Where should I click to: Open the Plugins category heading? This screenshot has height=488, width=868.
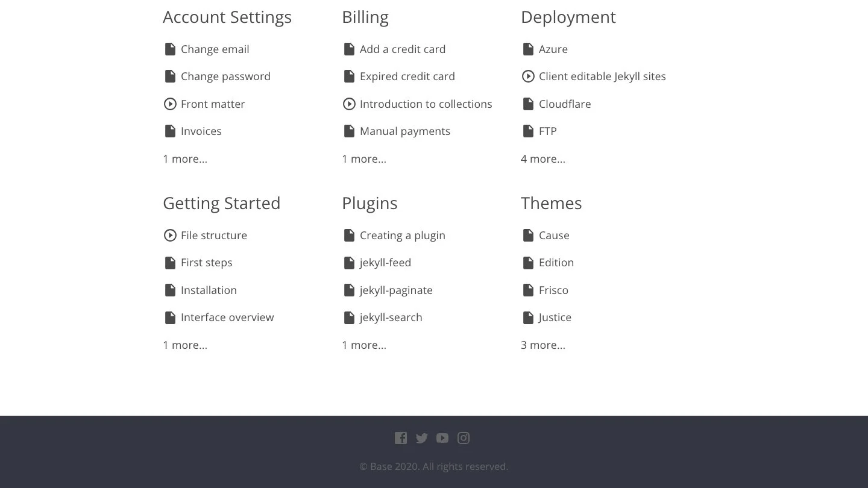tap(370, 204)
